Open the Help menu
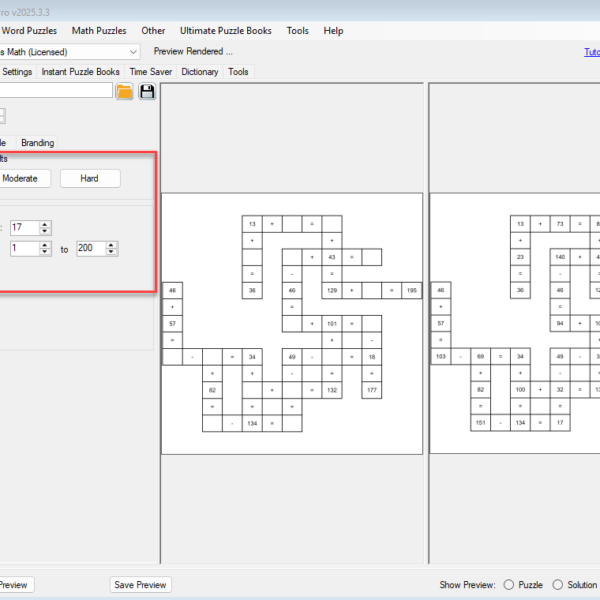600x600 pixels. pos(333,31)
